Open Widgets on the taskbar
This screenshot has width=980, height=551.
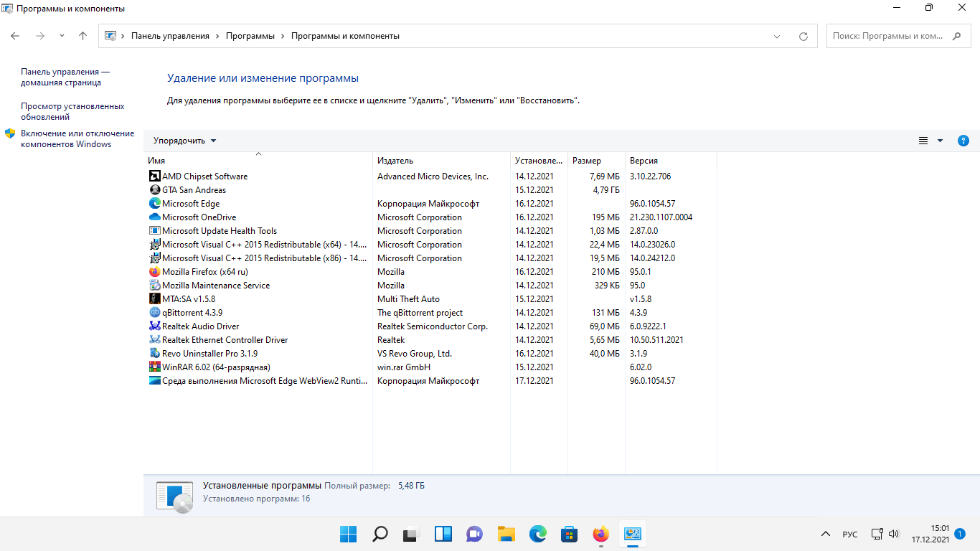coord(443,534)
